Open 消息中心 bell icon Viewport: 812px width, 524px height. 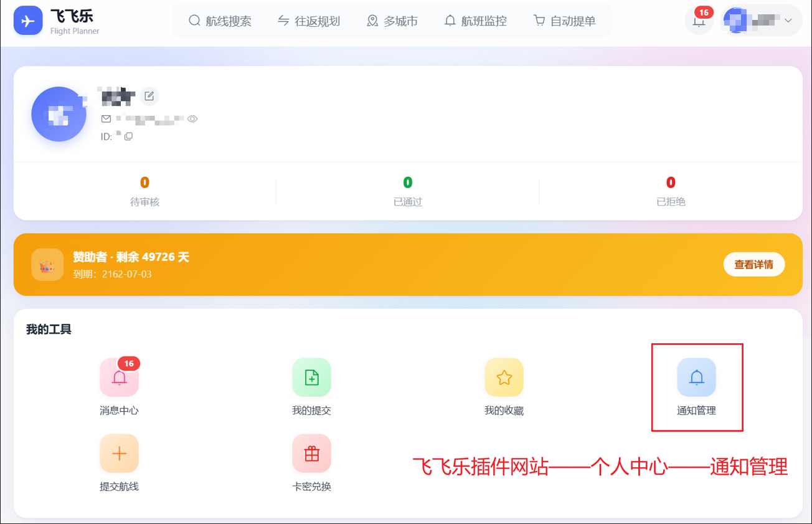[119, 378]
